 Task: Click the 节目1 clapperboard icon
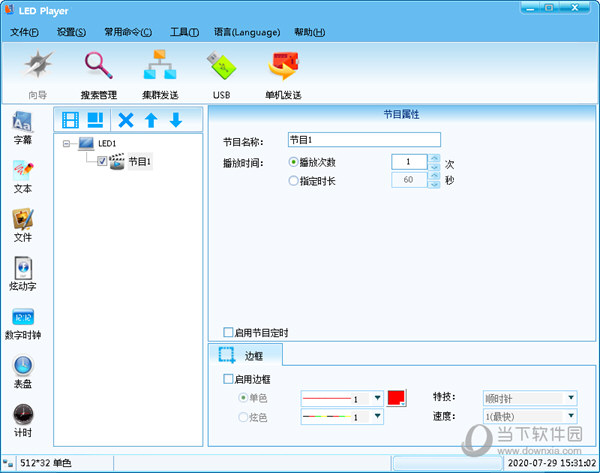(x=117, y=161)
